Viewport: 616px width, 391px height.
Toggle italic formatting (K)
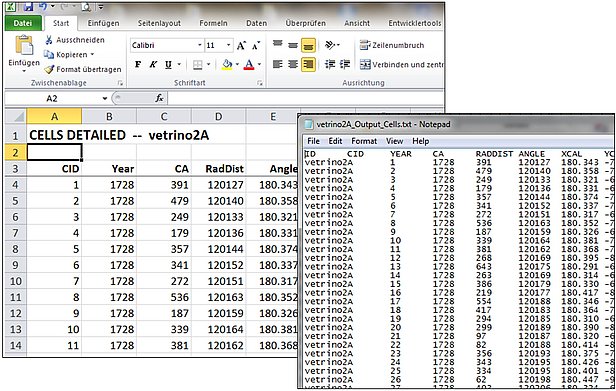pyautogui.click(x=153, y=64)
